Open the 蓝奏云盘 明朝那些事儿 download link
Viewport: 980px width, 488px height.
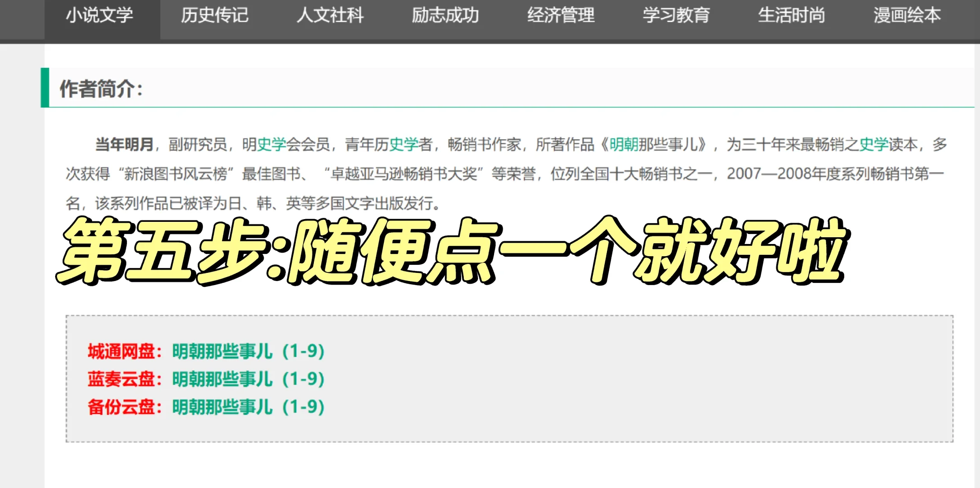(248, 379)
